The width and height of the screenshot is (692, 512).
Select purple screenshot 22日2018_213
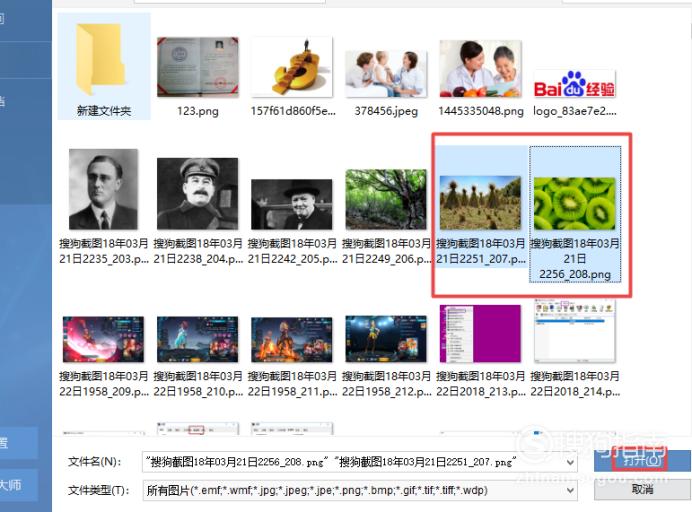pyautogui.click(x=480, y=333)
